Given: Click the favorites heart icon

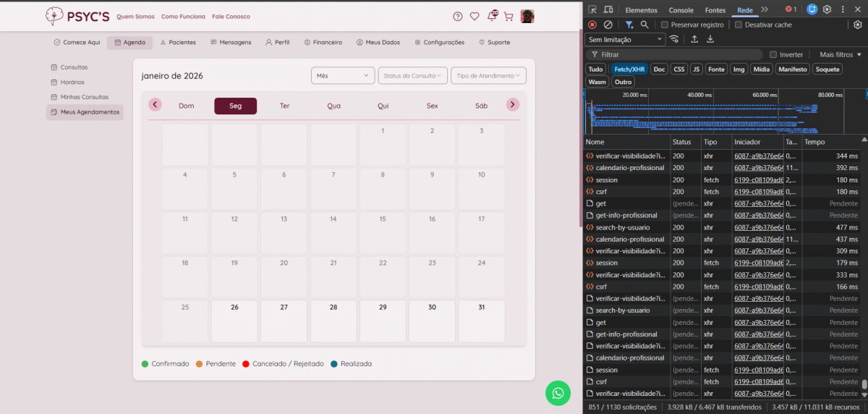Looking at the screenshot, I should click(475, 16).
